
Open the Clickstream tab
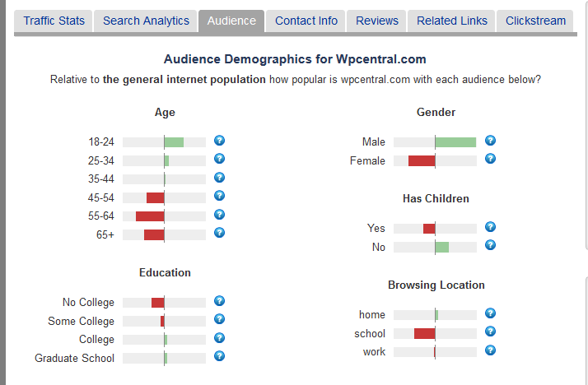535,21
